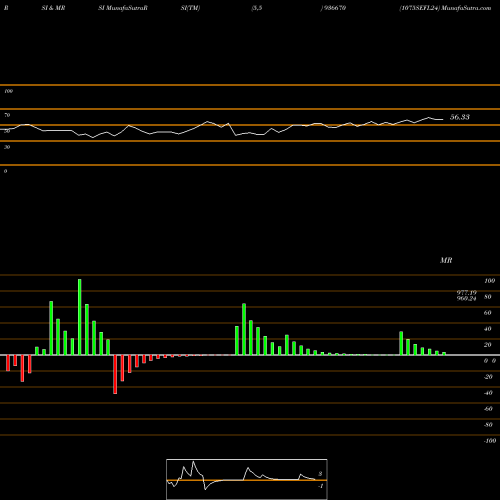Click the tallest green MR histogram bar
This screenshot has height=500, width=500.
pos(80,317)
